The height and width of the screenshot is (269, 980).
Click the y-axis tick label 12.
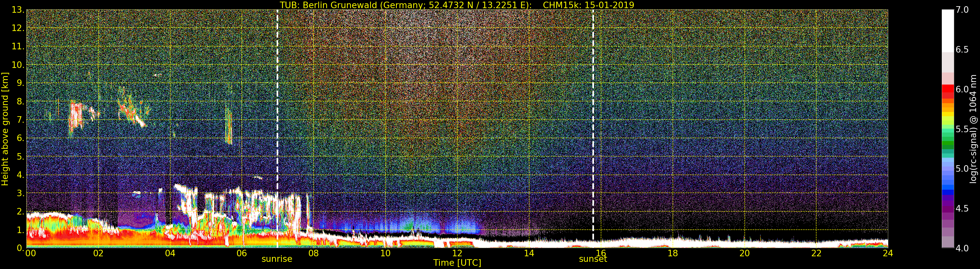click(18, 28)
